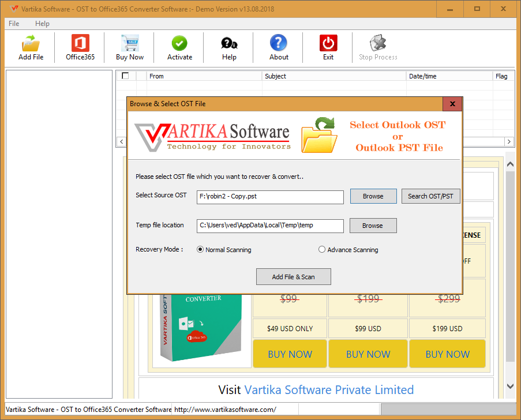
Task: Click the right arrow of the horizontal scrollbar
Action: [509, 141]
